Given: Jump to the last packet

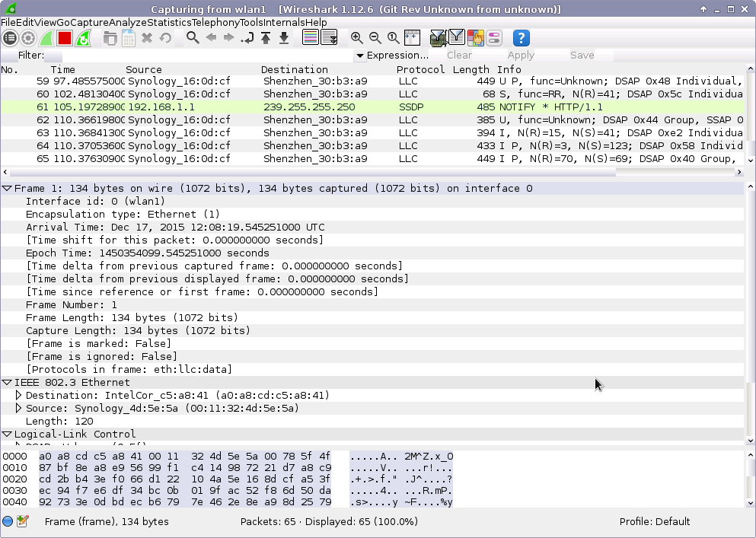Looking at the screenshot, I should 282,38.
